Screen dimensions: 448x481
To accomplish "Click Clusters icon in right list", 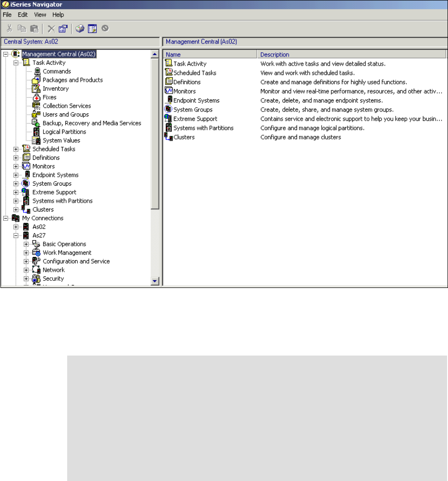I will (x=168, y=137).
